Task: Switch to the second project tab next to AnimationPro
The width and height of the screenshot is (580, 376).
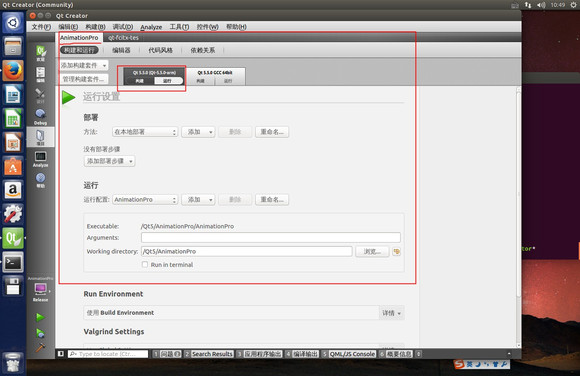Action: [x=124, y=37]
